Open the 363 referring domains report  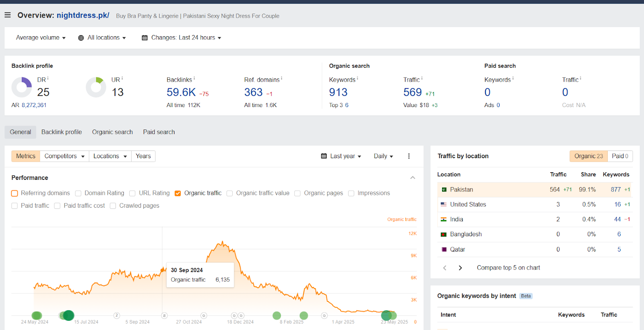254,93
